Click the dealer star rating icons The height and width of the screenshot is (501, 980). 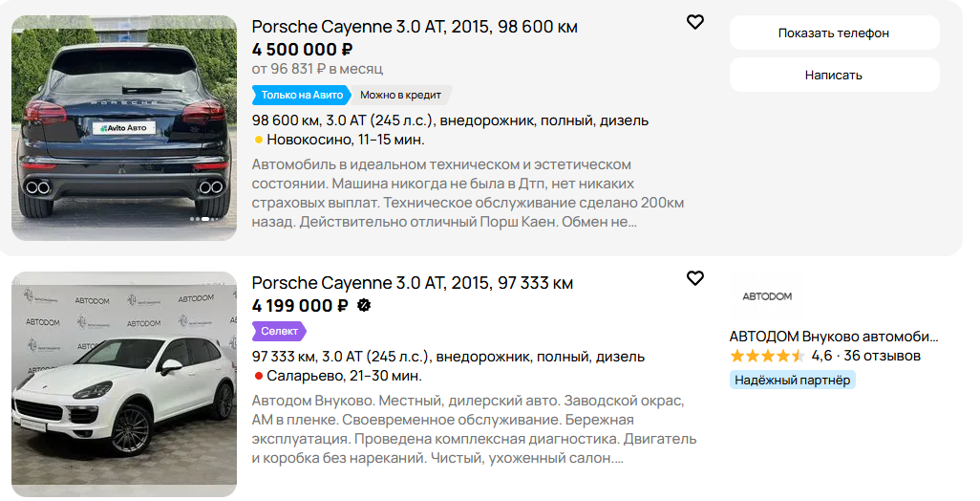tap(767, 356)
